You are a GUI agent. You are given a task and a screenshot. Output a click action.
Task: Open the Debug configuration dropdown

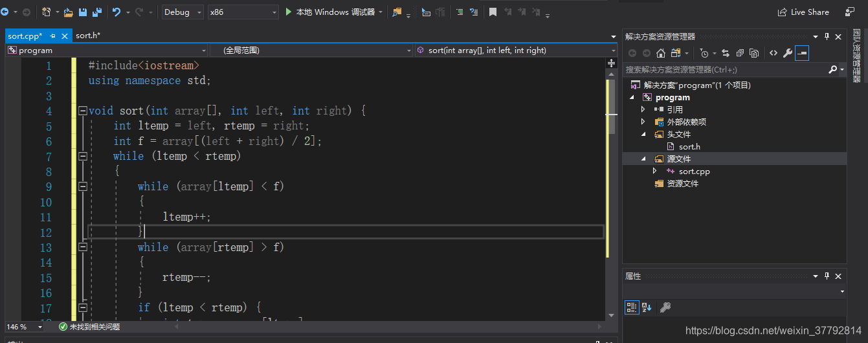coord(182,12)
